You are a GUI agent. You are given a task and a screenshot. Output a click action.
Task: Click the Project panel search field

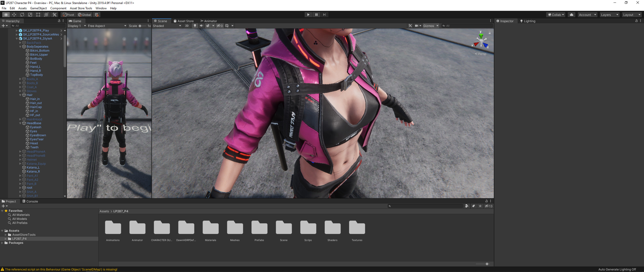[425, 206]
